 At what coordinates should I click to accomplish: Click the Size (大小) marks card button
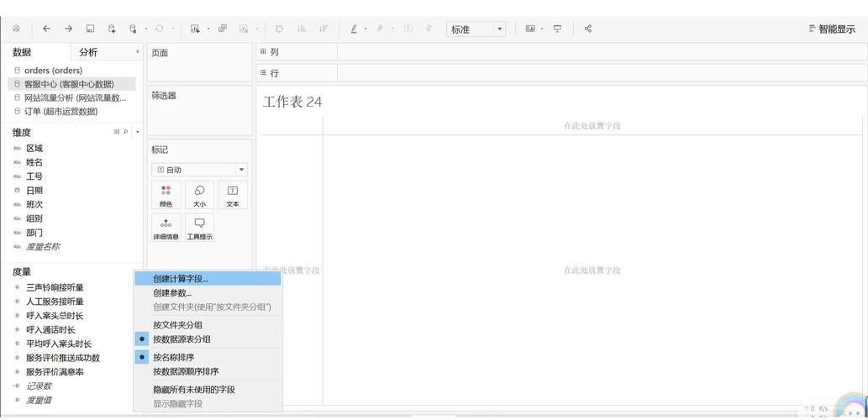[199, 196]
